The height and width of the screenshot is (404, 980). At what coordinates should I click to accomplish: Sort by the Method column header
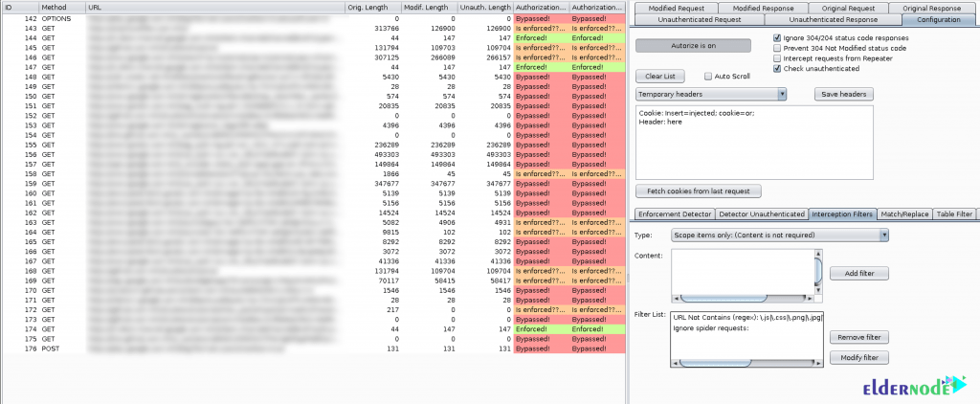pos(62,8)
